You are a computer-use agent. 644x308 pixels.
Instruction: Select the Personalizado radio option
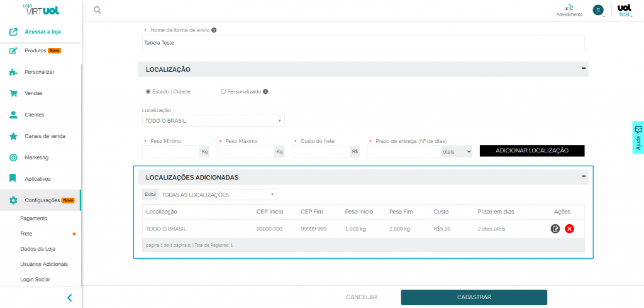[223, 91]
